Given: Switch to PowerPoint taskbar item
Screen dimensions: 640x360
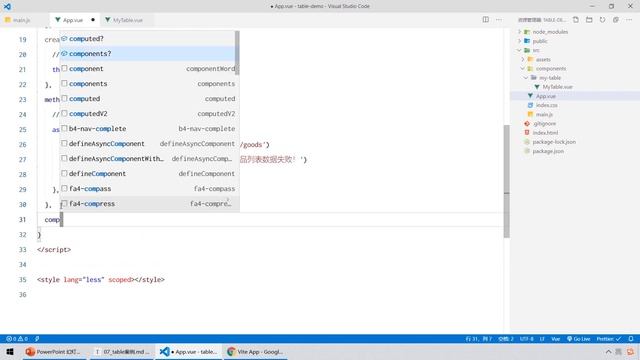Looking at the screenshot, I should [54, 351].
